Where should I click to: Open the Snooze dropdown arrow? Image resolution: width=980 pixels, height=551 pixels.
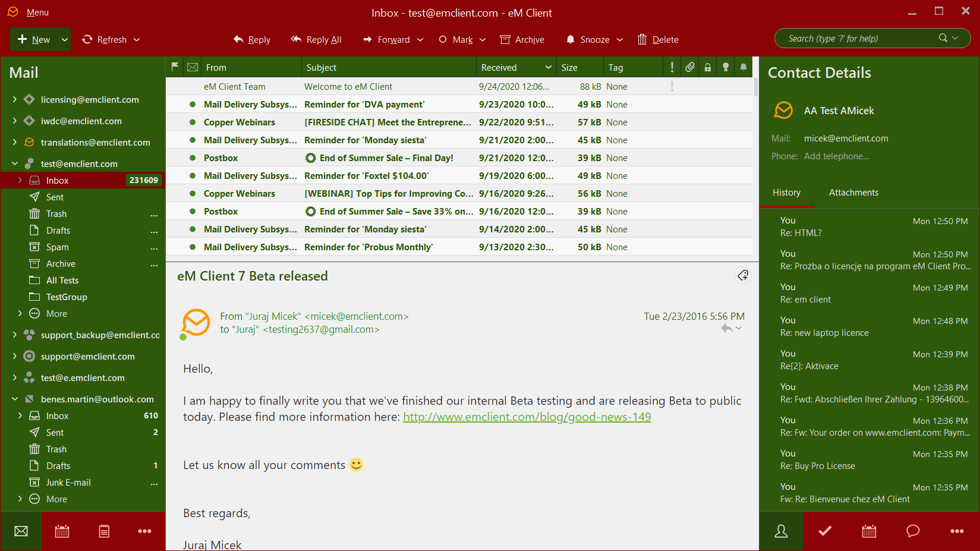(x=620, y=40)
